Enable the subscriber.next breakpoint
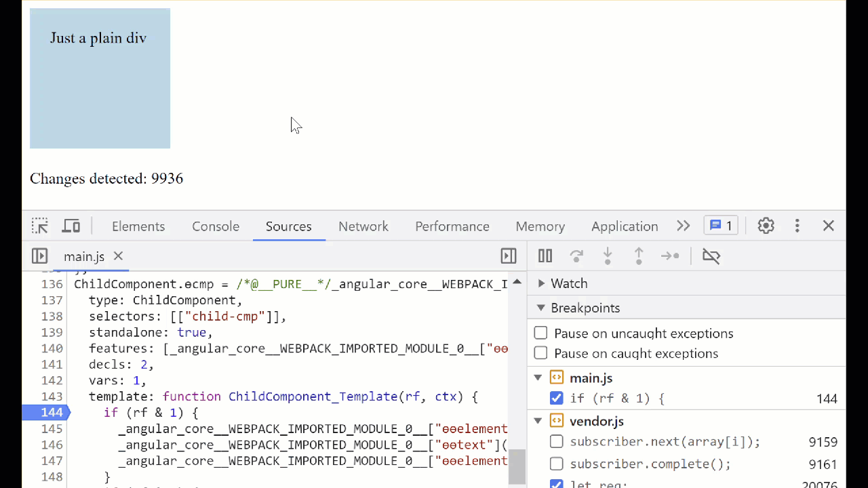Screen dimensions: 868x488 (x=556, y=442)
